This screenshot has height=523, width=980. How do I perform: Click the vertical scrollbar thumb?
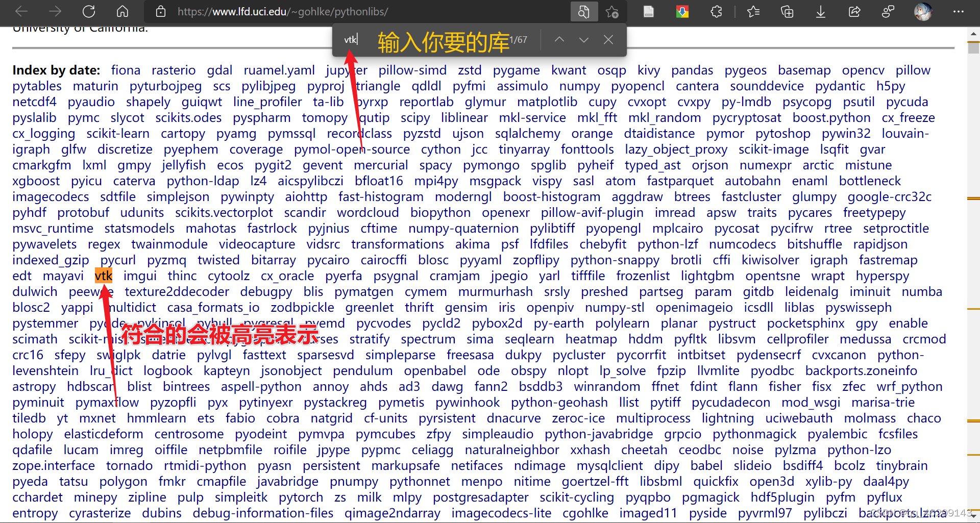point(973,47)
